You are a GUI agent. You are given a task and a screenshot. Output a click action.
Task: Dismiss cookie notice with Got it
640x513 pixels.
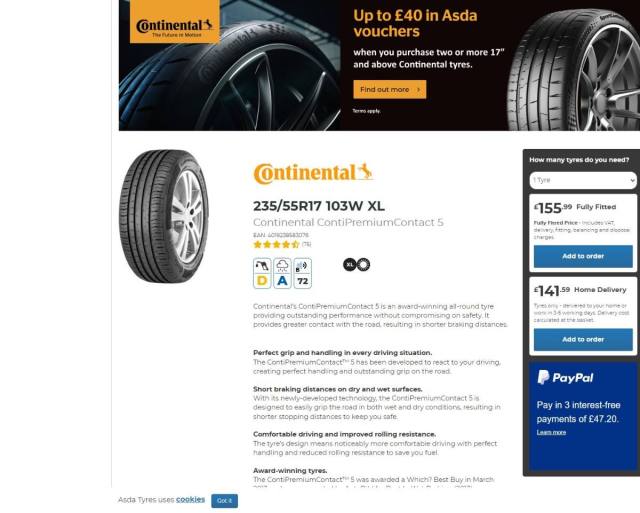coord(224,501)
